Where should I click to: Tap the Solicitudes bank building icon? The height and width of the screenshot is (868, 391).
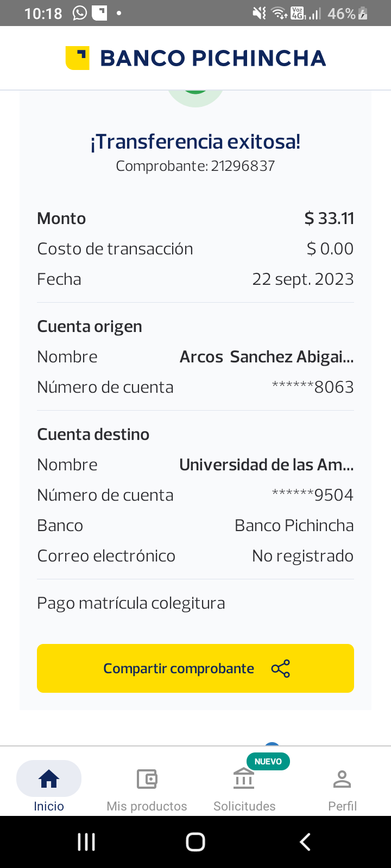[x=244, y=779]
